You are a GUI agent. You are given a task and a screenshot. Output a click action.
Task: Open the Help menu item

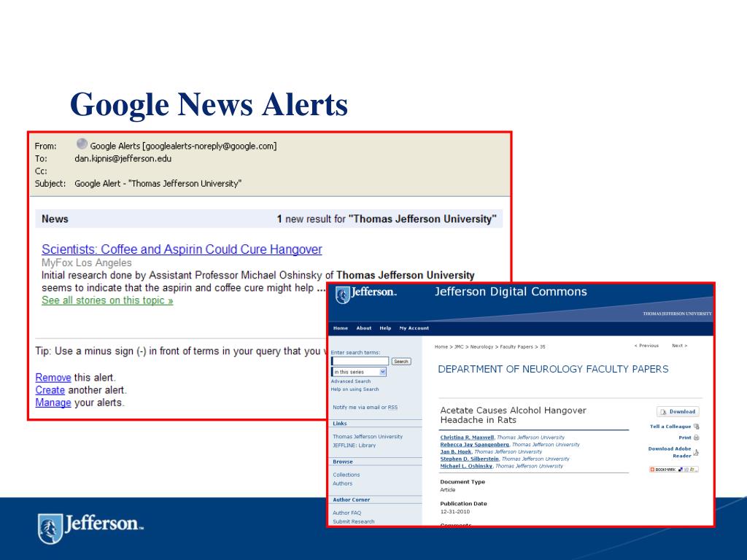point(385,328)
